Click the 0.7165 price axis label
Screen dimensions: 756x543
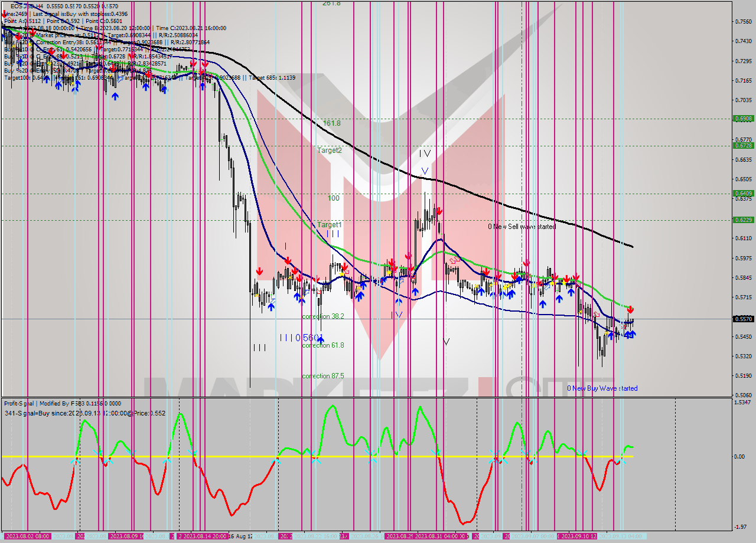[743, 81]
